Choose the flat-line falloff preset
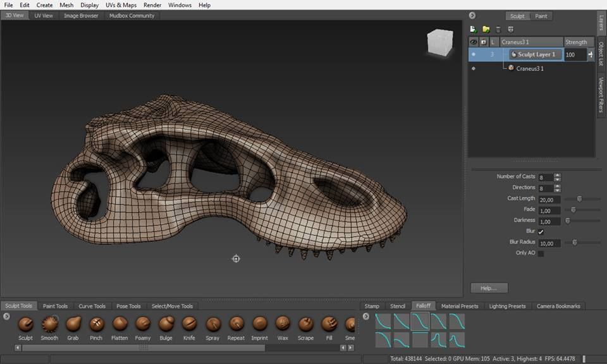 point(420,340)
